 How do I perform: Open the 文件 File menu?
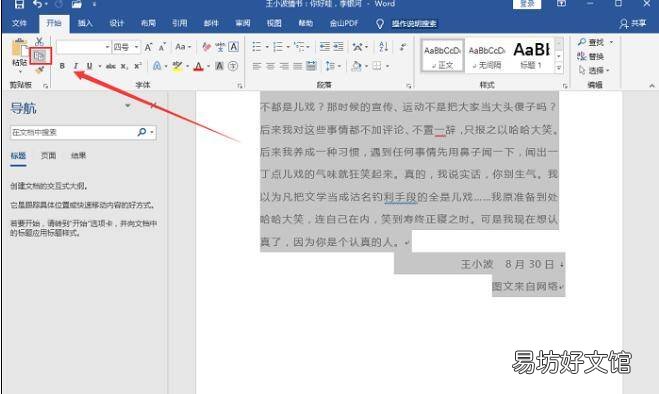(x=19, y=23)
